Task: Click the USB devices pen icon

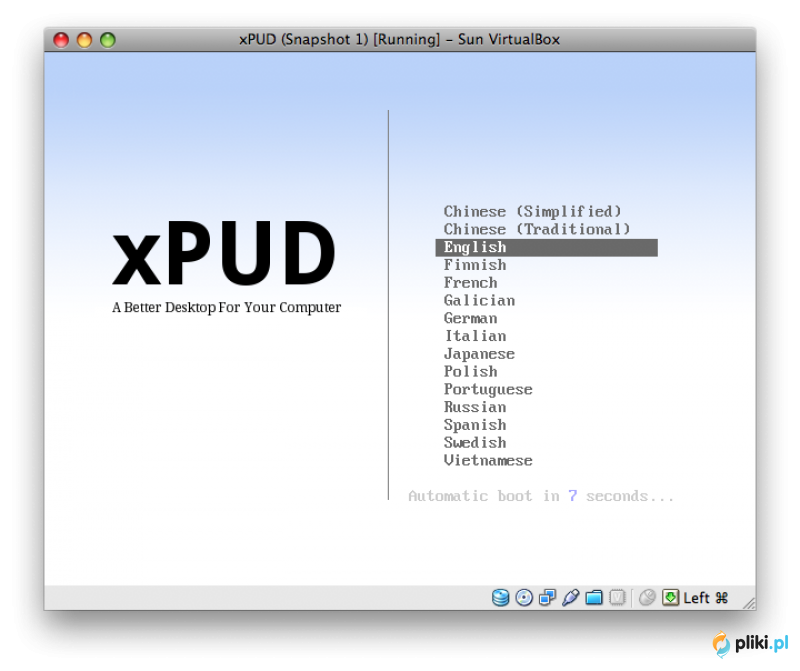Action: tap(570, 597)
